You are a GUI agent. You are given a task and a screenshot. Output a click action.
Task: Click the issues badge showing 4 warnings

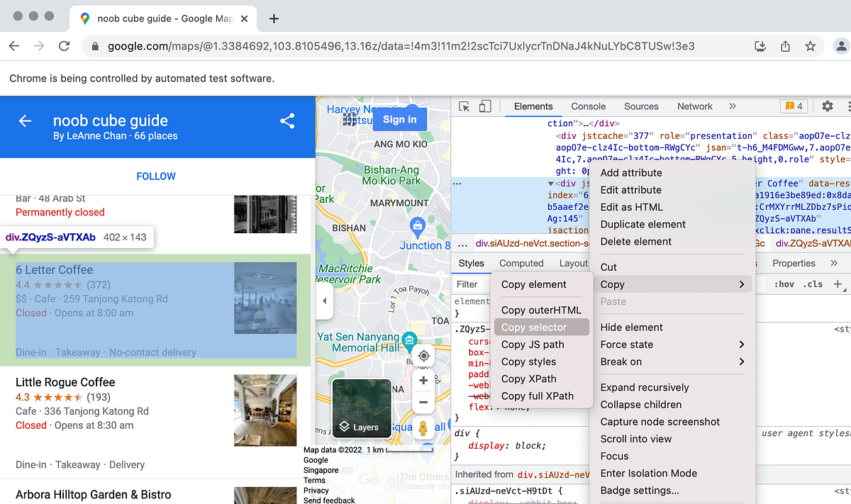point(794,106)
